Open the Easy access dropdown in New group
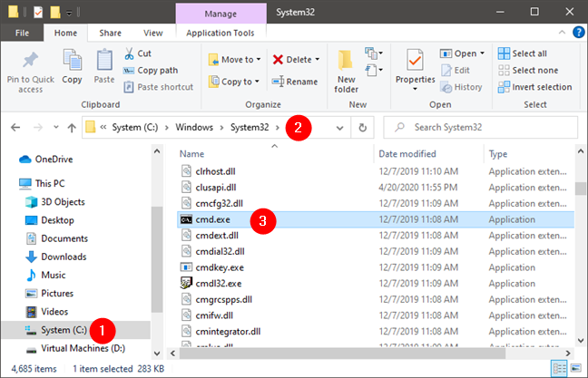Viewport: 588px width, 378px height. click(x=374, y=70)
